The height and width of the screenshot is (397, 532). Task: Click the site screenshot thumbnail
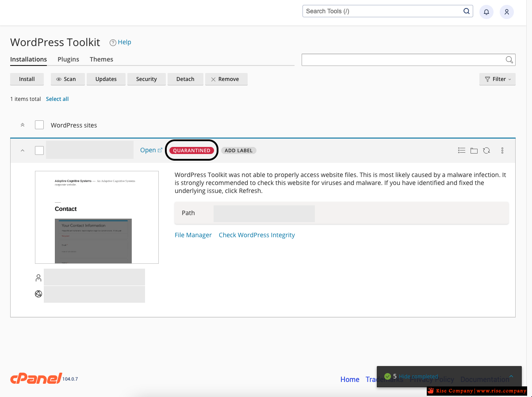pyautogui.click(x=97, y=217)
